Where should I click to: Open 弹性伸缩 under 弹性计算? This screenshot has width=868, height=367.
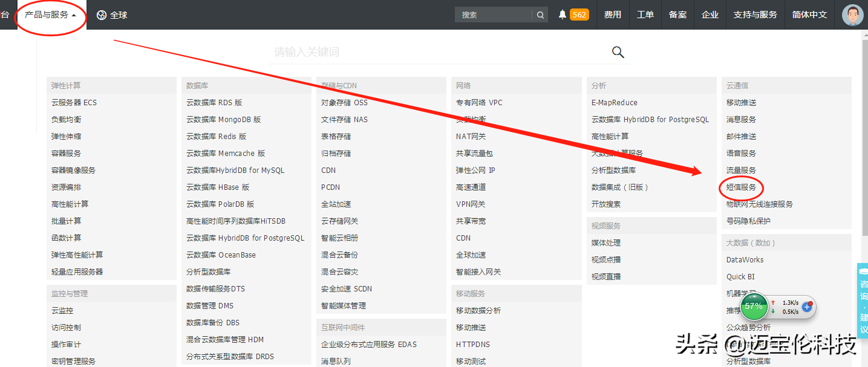pos(67,137)
